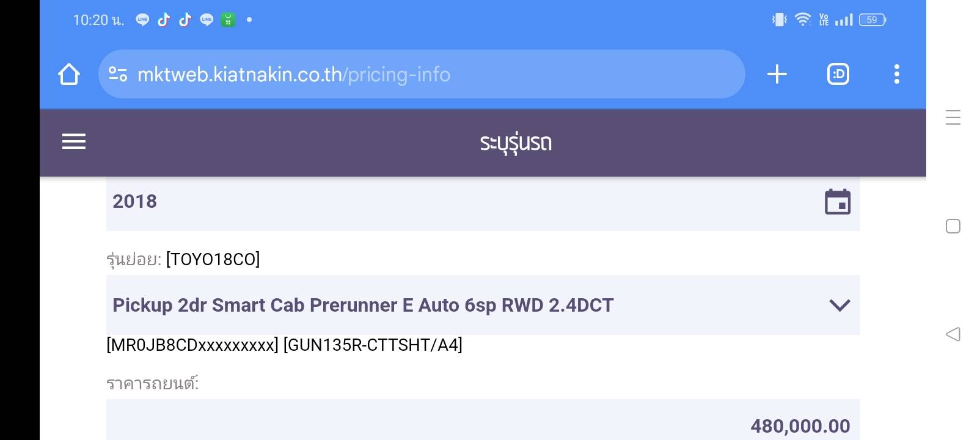980x440 pixels.
Task: Tap the browser home icon
Action: tap(69, 75)
